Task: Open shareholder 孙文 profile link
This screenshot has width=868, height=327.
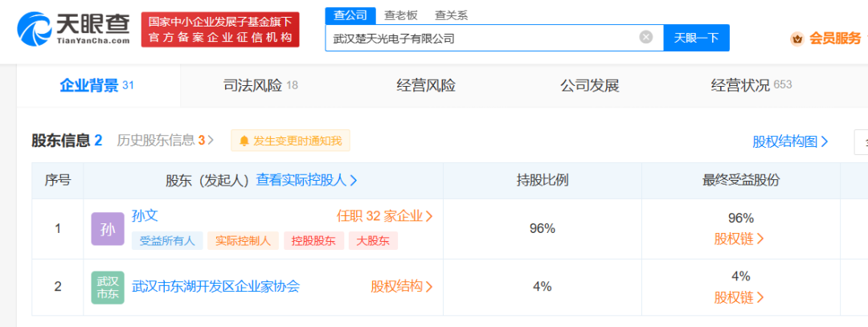Action: coord(145,216)
